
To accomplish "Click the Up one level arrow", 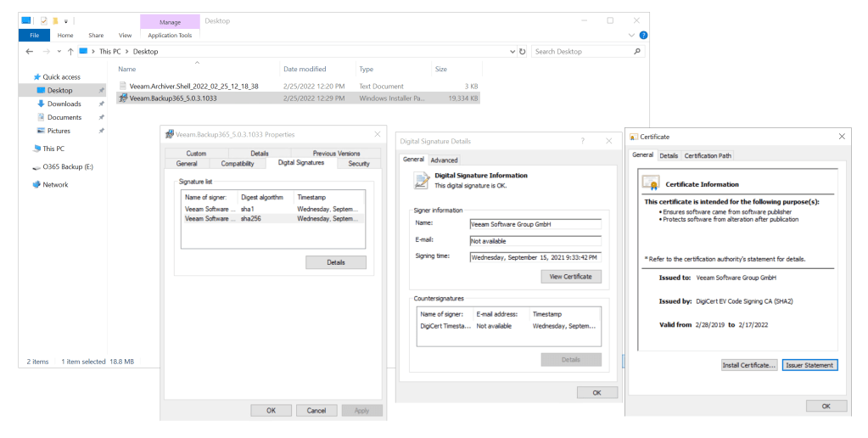I will 70,52.
